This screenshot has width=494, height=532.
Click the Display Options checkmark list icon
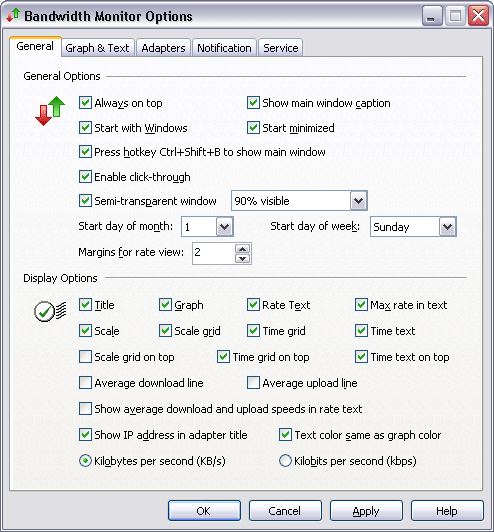(x=50, y=311)
